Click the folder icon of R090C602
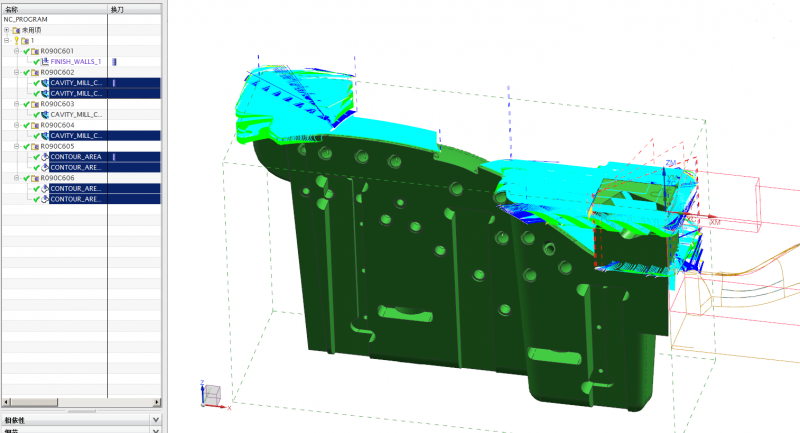 pyautogui.click(x=35, y=72)
